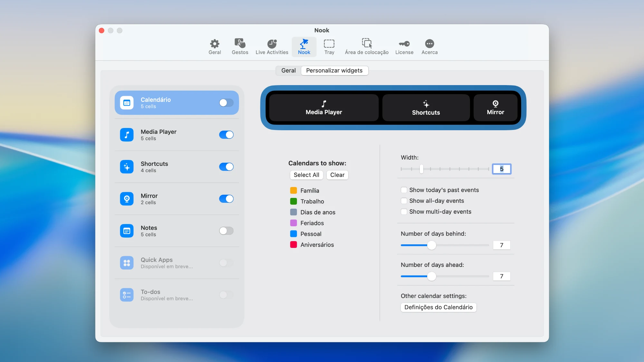Screen dimensions: 644x362
Task: Select the Notes widget icon in sidebar
Action: coord(127,231)
